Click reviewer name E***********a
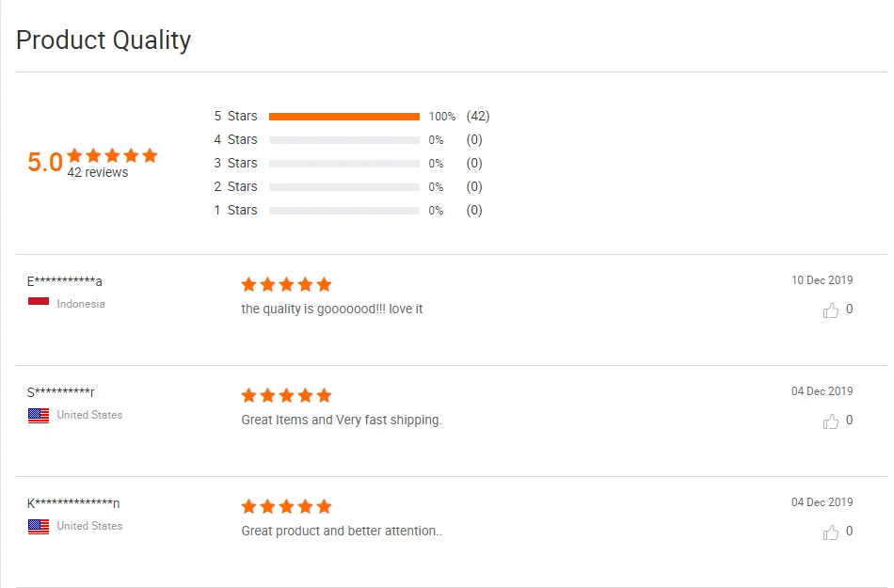This screenshot has height=588, width=894. click(65, 281)
